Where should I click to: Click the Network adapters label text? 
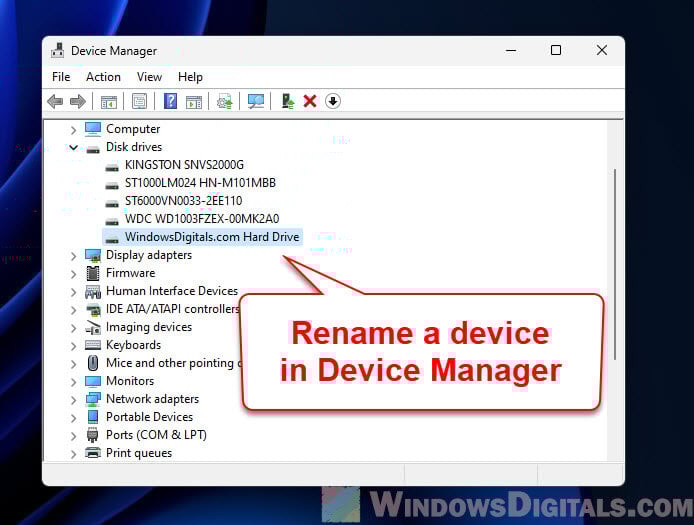(x=153, y=399)
